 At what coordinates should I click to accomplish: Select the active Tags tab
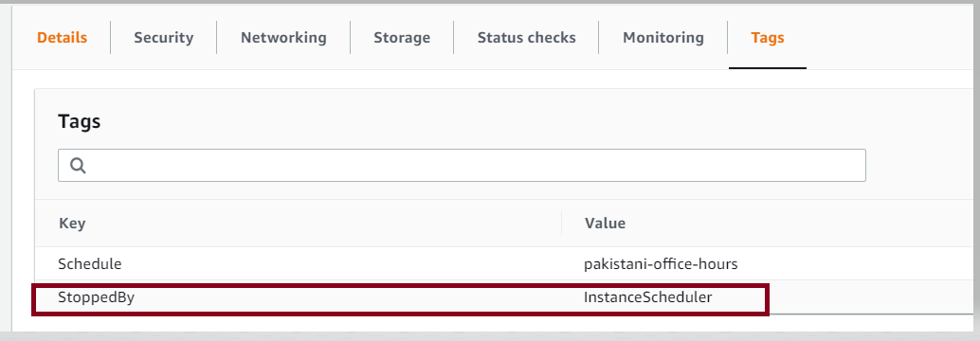(768, 38)
